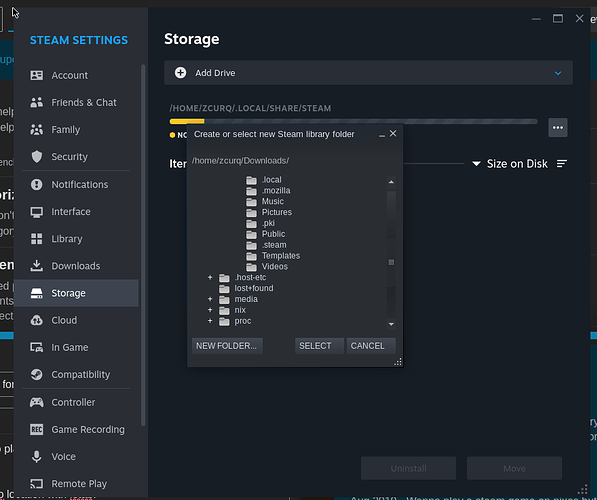The height and width of the screenshot is (500, 597).
Task: Open the Add Drive dropdown chevron
Action: 558,73
